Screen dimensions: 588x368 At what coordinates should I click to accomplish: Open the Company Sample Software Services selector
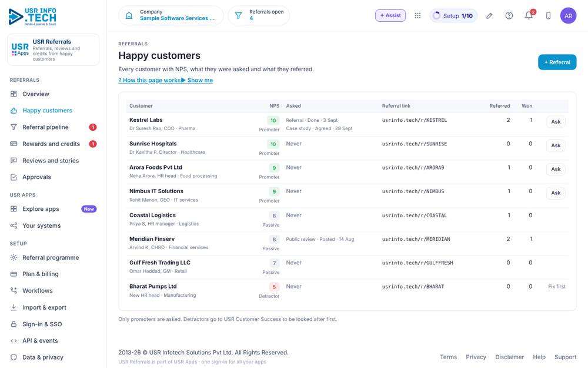click(x=171, y=15)
